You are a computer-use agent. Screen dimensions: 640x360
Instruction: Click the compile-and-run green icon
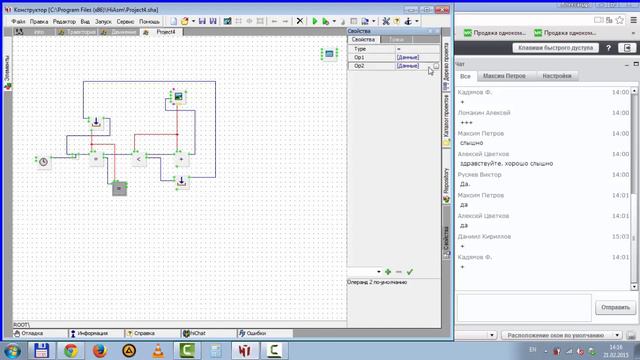click(x=325, y=21)
